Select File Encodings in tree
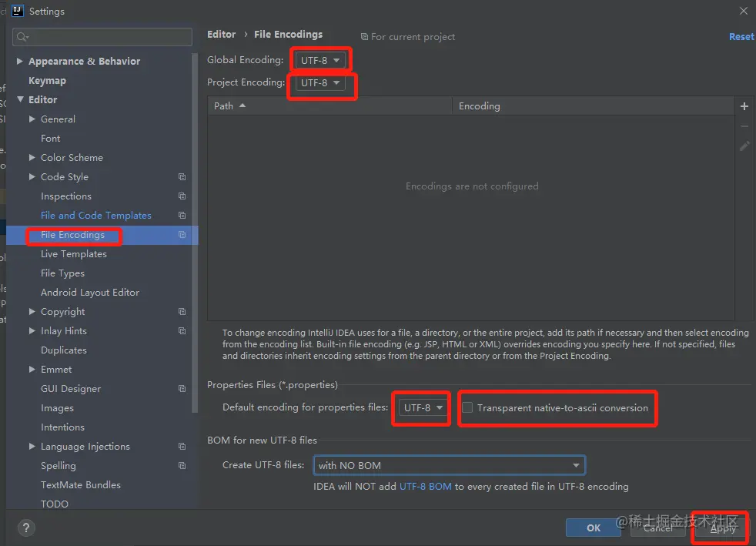Image resolution: width=756 pixels, height=546 pixels. (73, 235)
